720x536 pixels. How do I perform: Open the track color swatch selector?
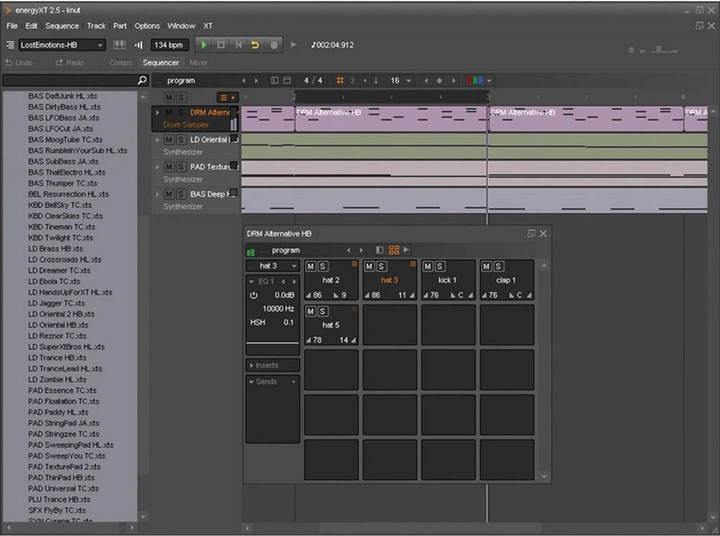pyautogui.click(x=479, y=80)
